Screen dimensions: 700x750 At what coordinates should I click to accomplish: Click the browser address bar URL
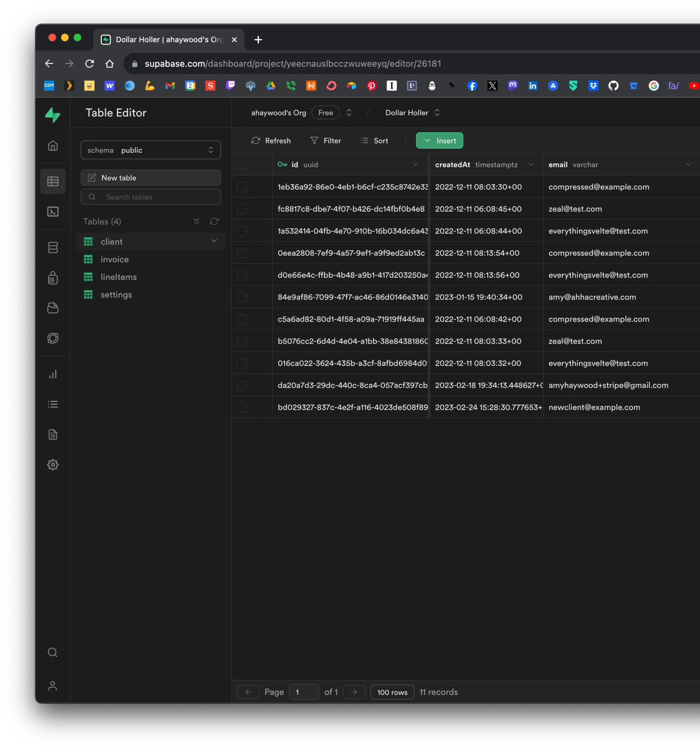click(293, 64)
